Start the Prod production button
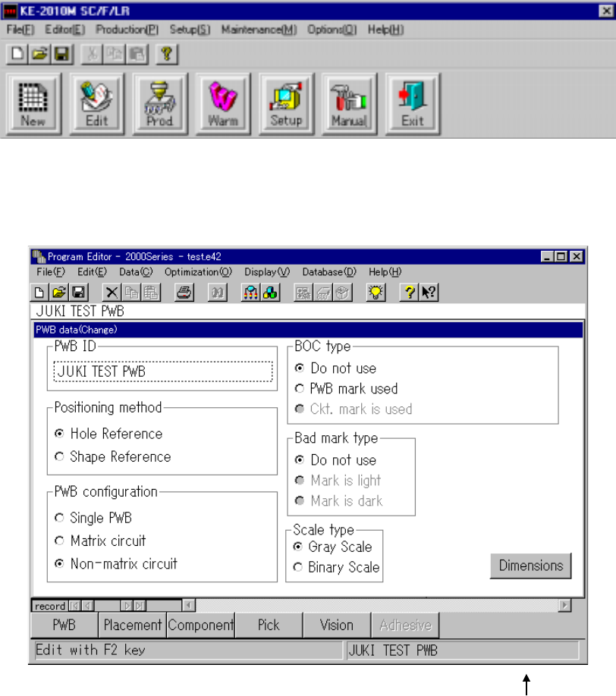The height and width of the screenshot is (696, 616). tap(160, 105)
